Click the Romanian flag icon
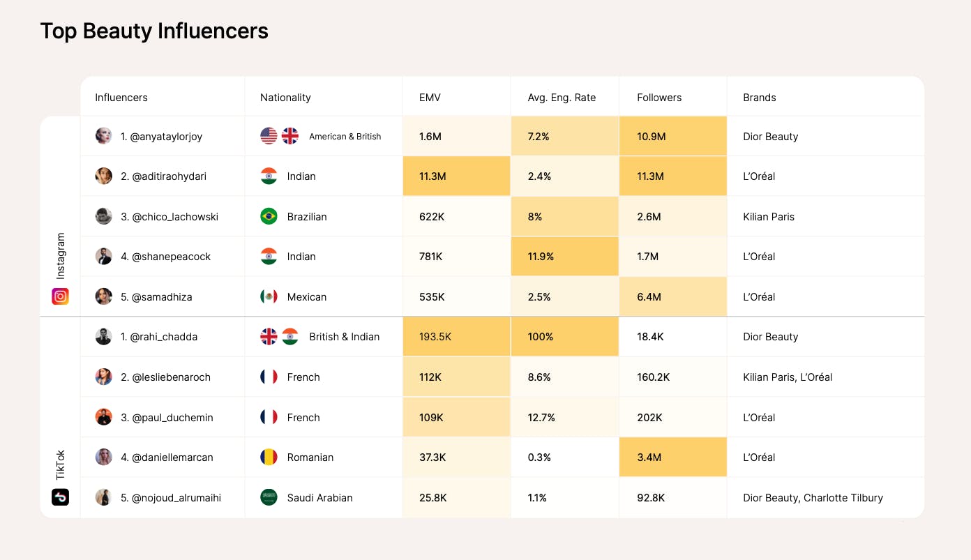Screen dimensions: 971x560 tap(269, 457)
